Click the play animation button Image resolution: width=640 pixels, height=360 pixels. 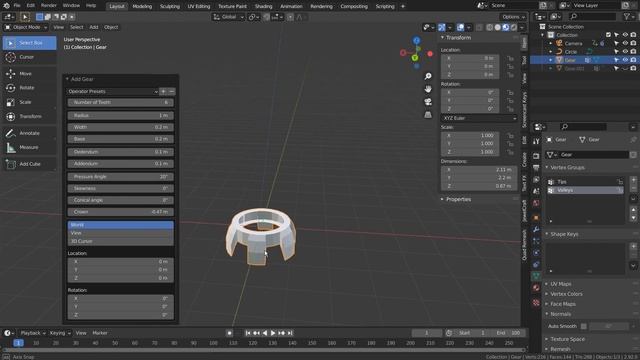[273, 333]
